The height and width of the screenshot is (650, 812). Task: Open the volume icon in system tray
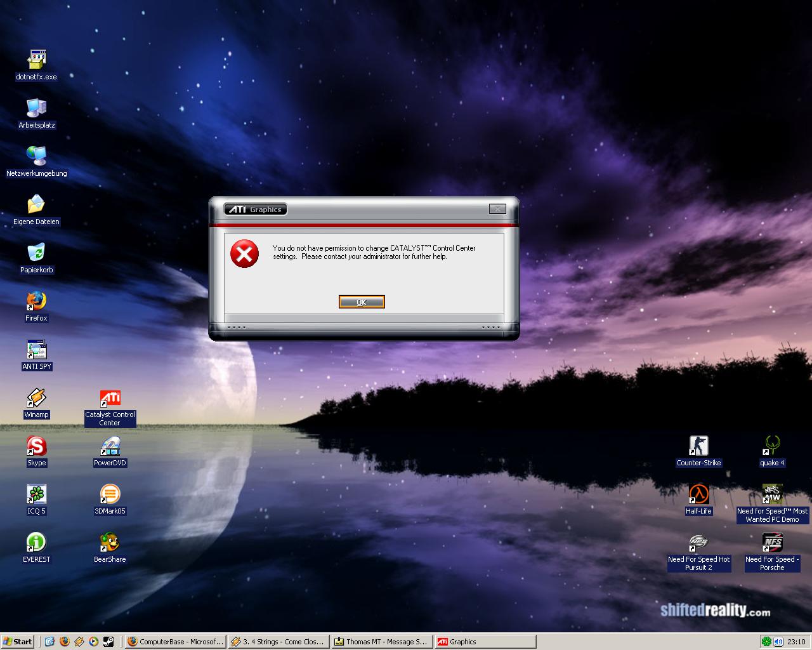click(x=778, y=642)
